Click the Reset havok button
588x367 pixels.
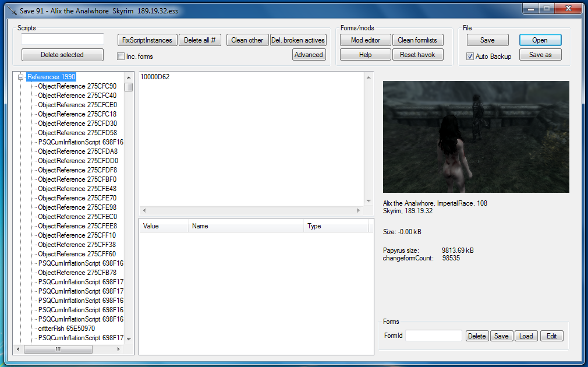pyautogui.click(x=417, y=55)
